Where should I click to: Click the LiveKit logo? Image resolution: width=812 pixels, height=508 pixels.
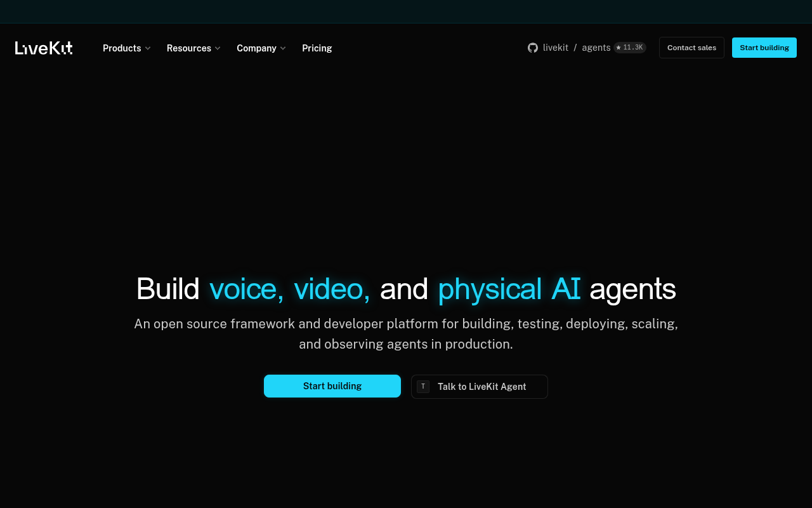[44, 48]
